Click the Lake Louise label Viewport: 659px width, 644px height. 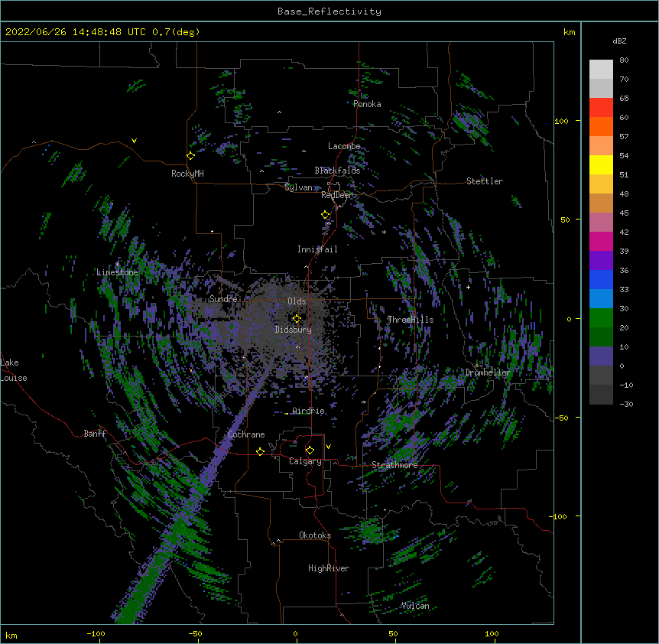[14, 370]
